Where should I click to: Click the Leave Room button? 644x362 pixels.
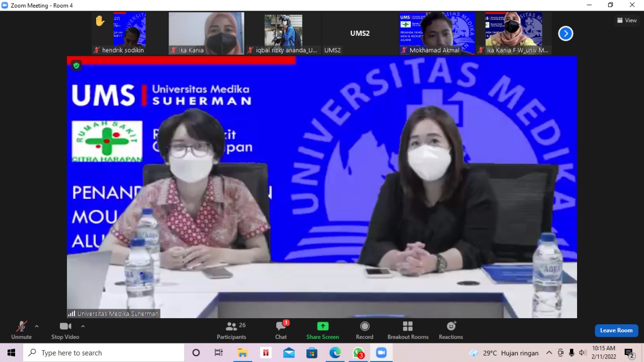coord(616,330)
